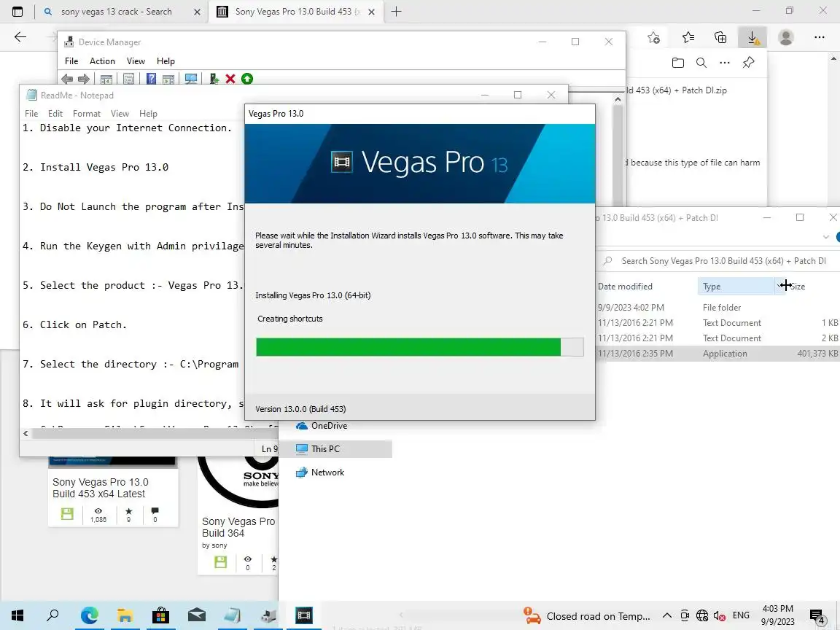
Task: Open new tab plus button in Edge
Action: (x=397, y=11)
